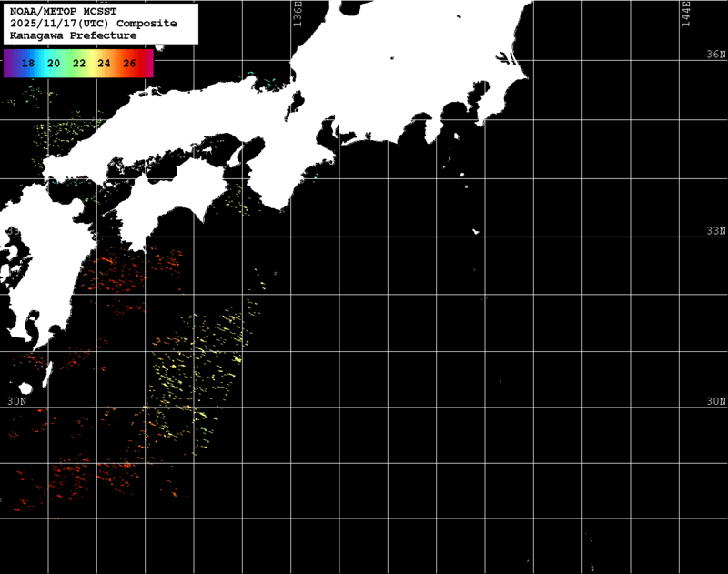This screenshot has width=728, height=574.
Task: Select the 36N latitude label
Action: tap(716, 55)
